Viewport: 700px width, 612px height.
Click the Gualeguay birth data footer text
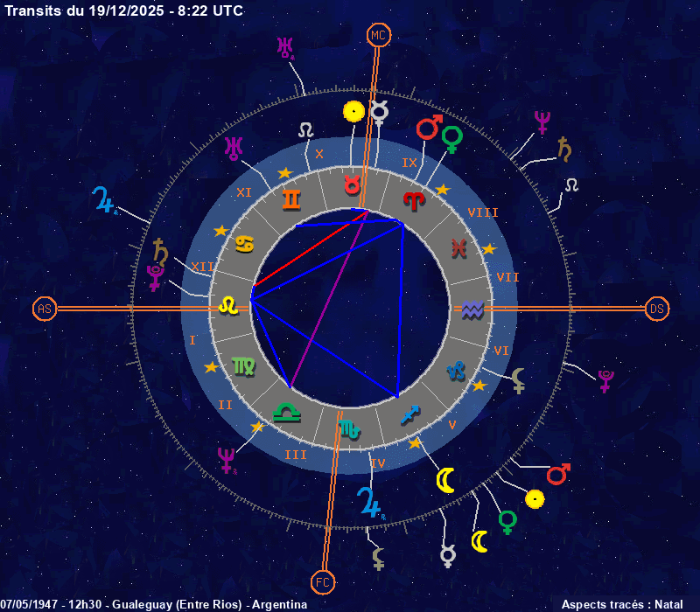pos(154,604)
